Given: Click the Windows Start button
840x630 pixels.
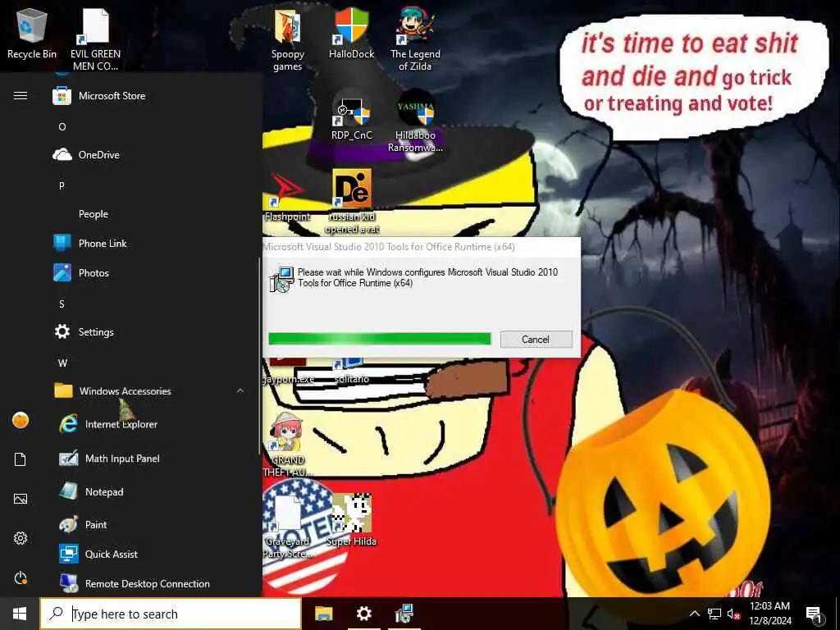Looking at the screenshot, I should coord(20,614).
